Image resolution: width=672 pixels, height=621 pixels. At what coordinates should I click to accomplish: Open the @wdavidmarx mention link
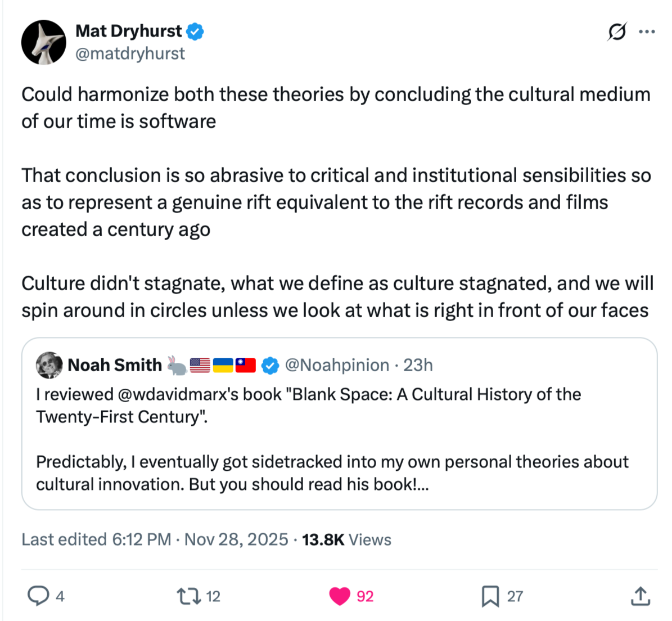pyautogui.click(x=199, y=394)
